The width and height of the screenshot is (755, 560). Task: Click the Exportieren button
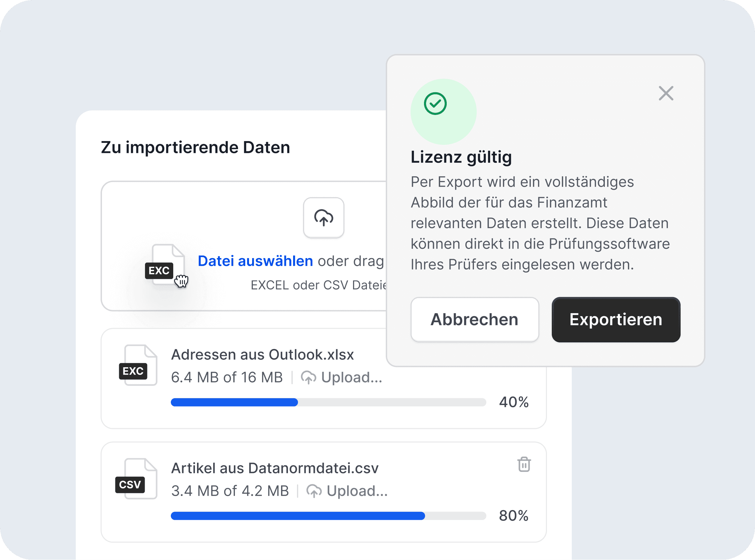pyautogui.click(x=616, y=319)
